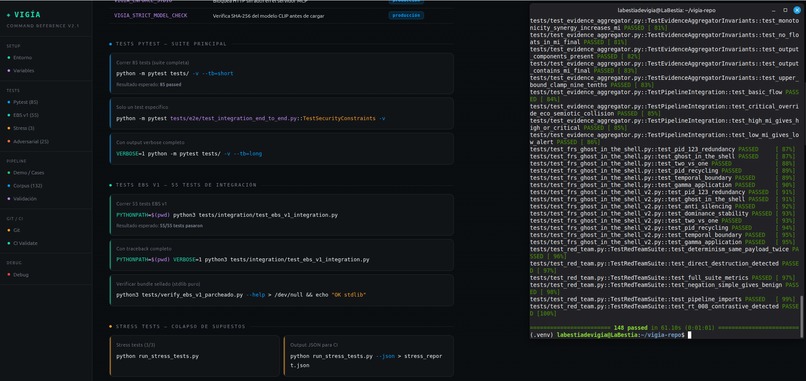Click the 'Correr 55 tests EBS v1' command line
This screenshot has width=806, height=381.
coord(227,215)
